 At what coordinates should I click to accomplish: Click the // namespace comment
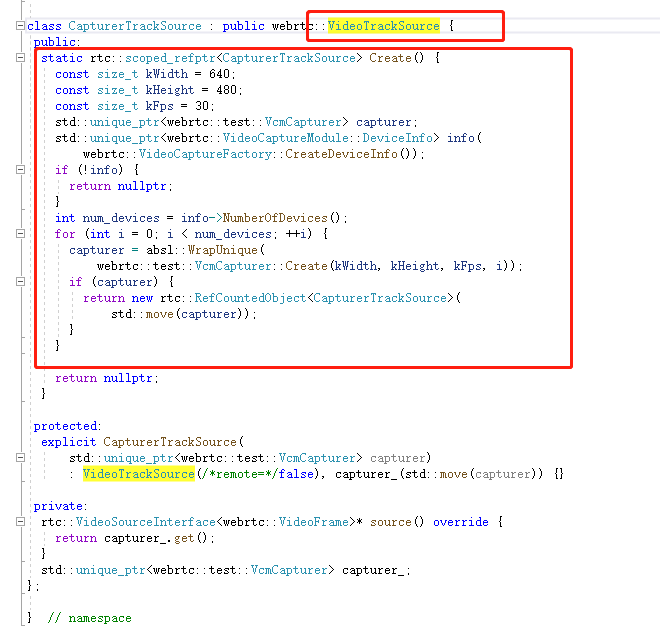pos(89,618)
